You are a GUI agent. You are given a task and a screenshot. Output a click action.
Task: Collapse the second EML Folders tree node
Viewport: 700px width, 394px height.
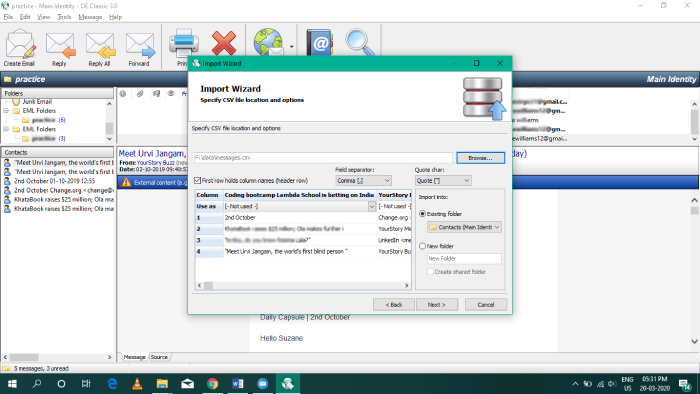click(6, 129)
